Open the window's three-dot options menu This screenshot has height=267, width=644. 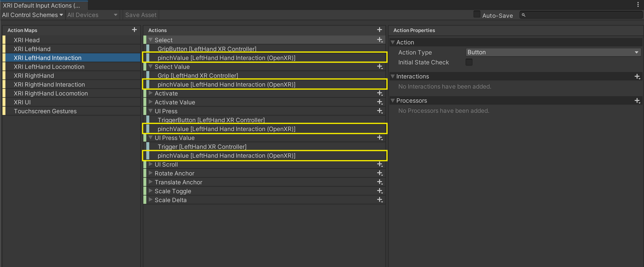638,5
